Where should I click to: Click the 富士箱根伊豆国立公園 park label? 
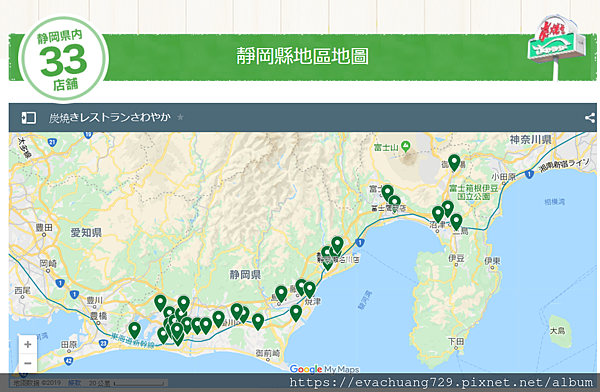click(474, 192)
